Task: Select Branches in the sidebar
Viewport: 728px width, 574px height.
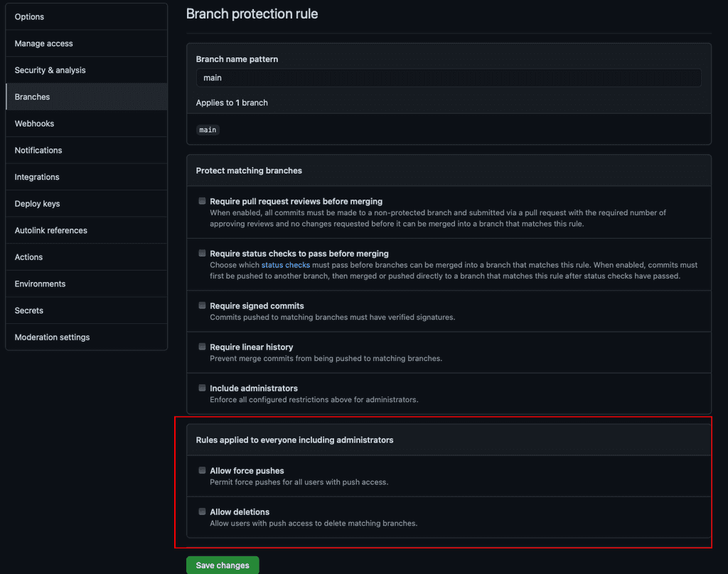Action: tap(33, 97)
